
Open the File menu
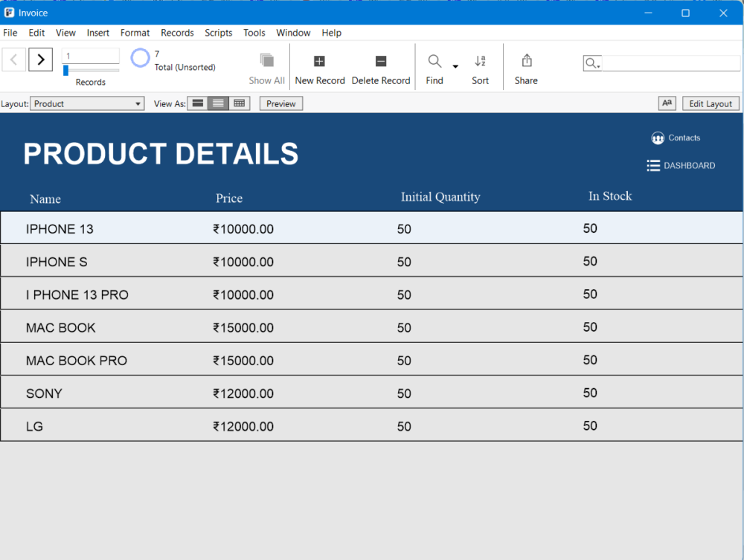(10, 33)
